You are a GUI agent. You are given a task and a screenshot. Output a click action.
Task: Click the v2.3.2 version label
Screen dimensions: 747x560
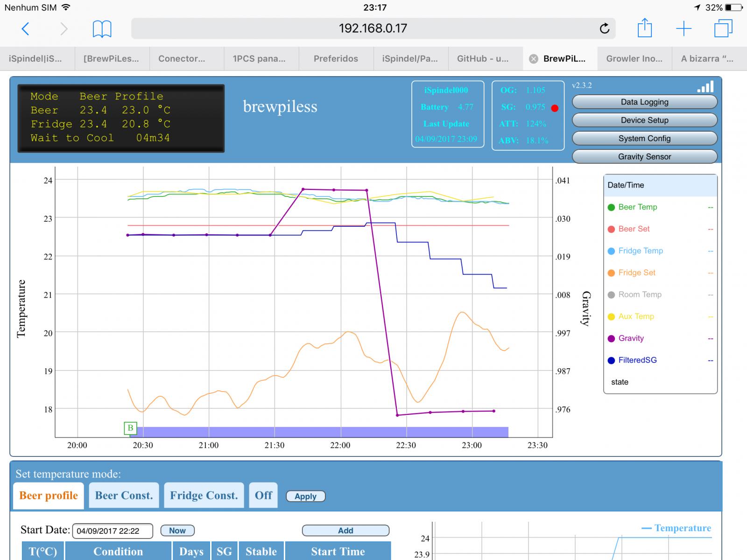582,85
